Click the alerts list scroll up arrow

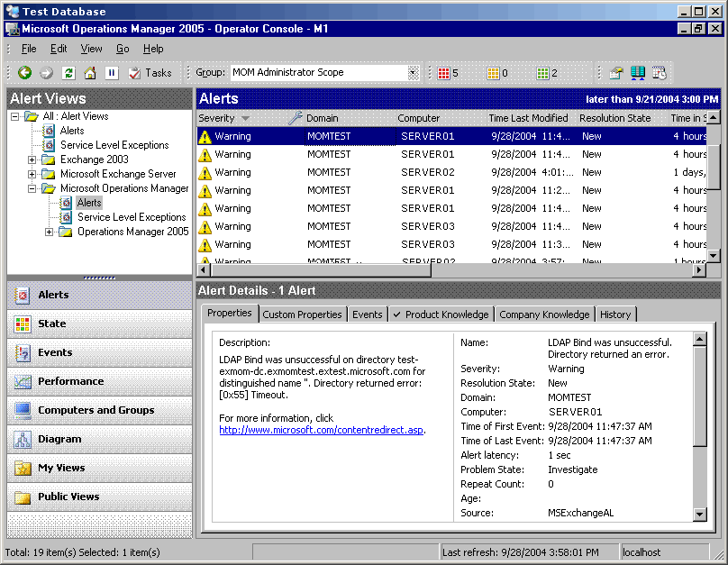(x=714, y=117)
